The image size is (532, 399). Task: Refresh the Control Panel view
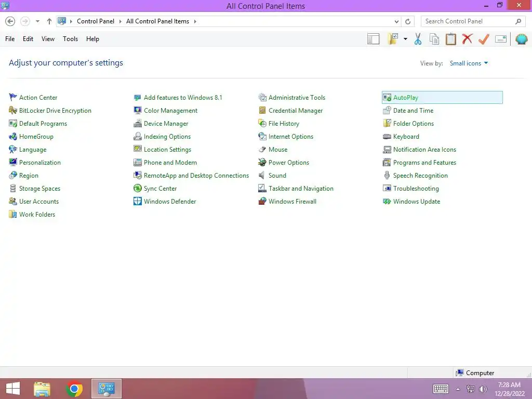[x=408, y=21]
